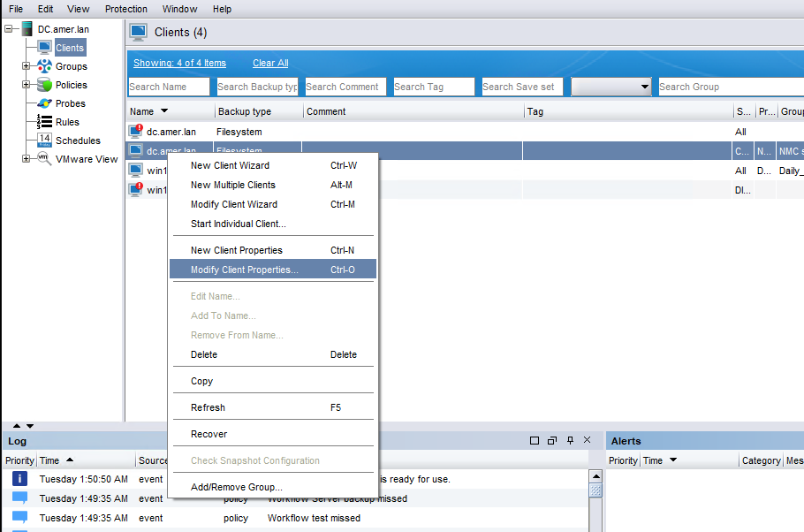Select the Groups icon in the sidebar
The height and width of the screenshot is (532, 804).
(x=42, y=66)
